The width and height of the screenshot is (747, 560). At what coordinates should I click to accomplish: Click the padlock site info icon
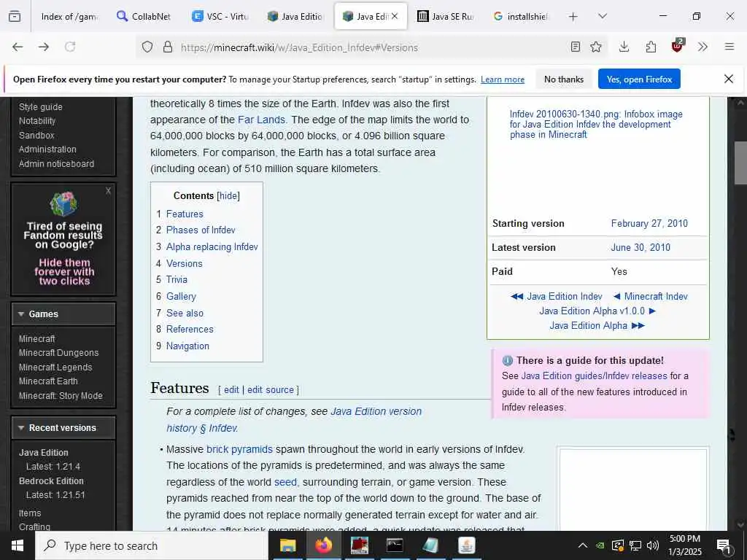click(168, 47)
